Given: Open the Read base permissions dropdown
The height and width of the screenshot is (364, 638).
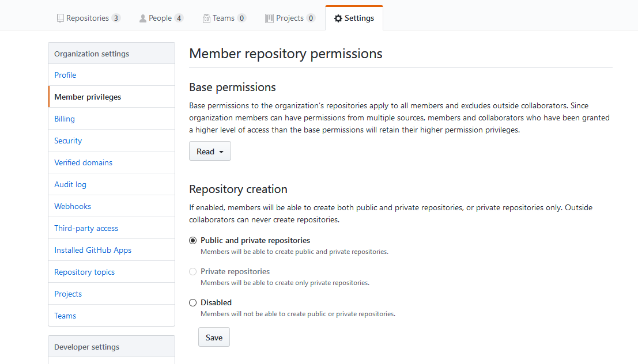Looking at the screenshot, I should pos(210,151).
